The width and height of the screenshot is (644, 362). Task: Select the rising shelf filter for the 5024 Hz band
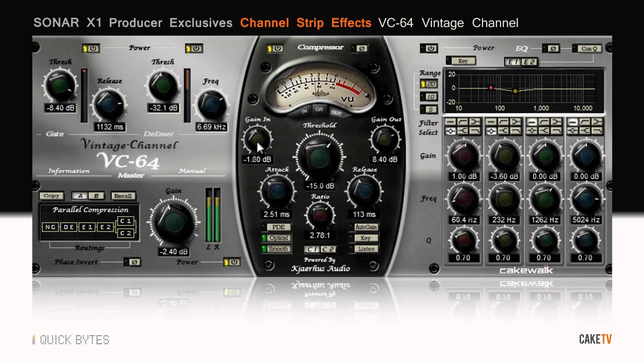tap(585, 122)
